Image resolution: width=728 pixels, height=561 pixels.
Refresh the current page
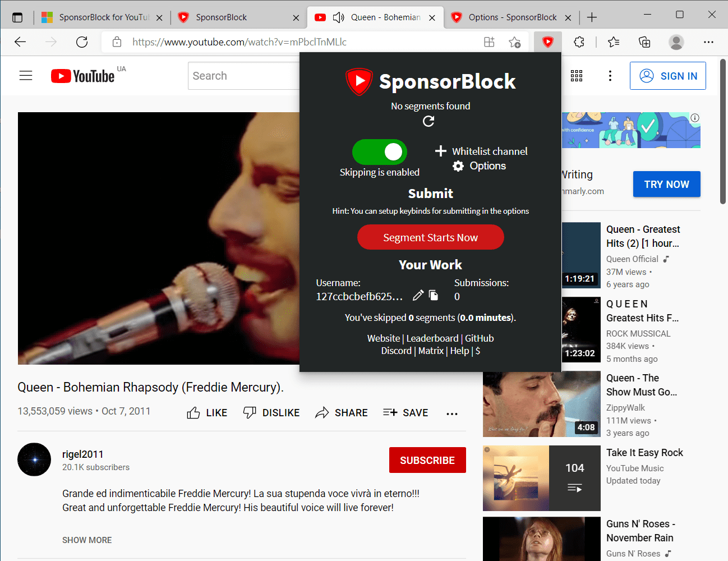[82, 42]
